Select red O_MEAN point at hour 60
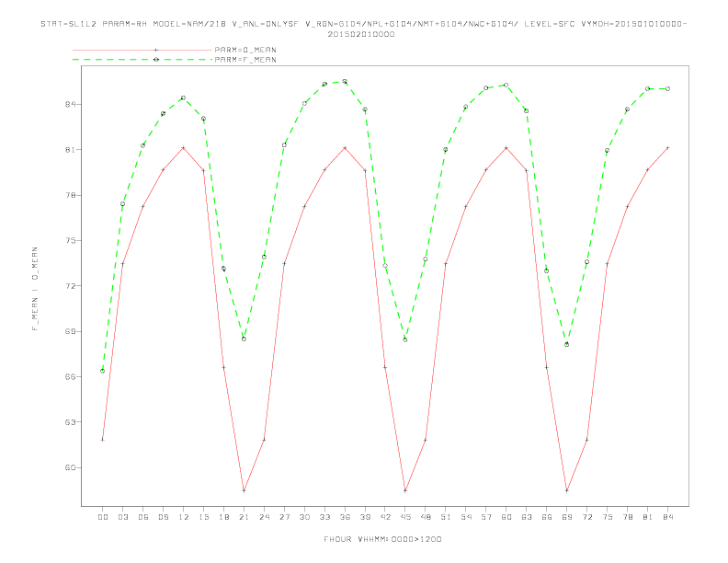The width and height of the screenshot is (728, 563). 506,148
